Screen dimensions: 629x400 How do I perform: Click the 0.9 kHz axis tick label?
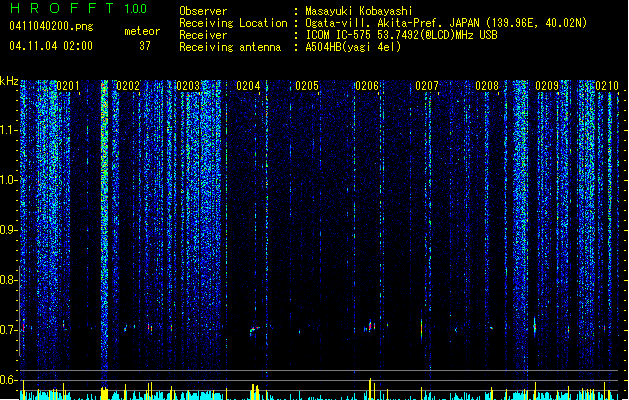pos(8,230)
